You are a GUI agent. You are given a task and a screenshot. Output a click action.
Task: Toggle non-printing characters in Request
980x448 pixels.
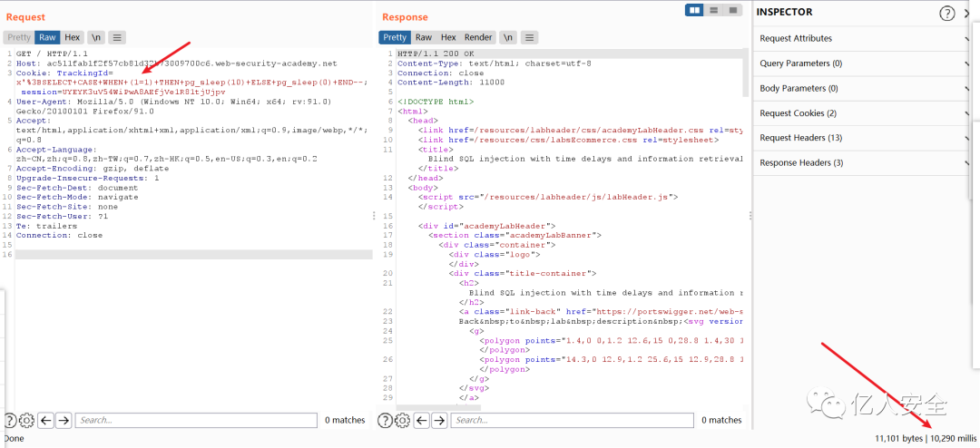(95, 37)
